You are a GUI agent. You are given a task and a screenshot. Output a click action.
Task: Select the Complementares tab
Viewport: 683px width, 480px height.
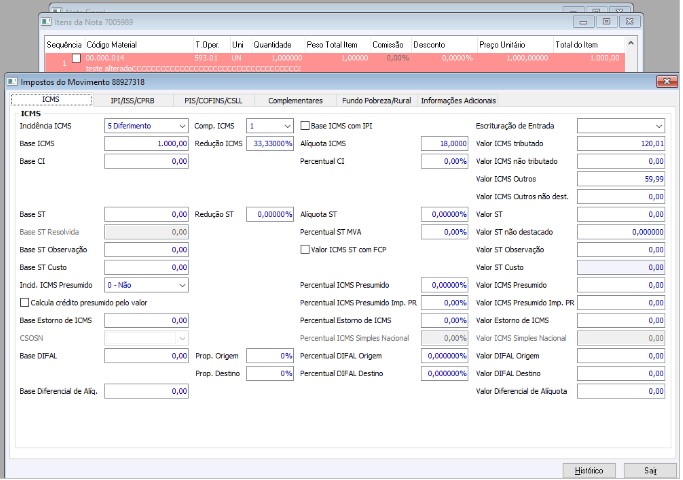tap(295, 101)
